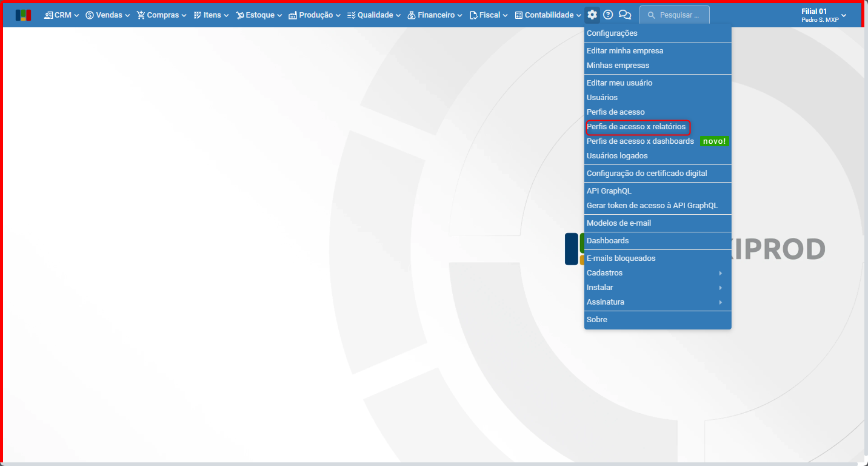Screen dimensions: 868x466
Task: Click the Pesquisar search field
Action: click(x=675, y=15)
